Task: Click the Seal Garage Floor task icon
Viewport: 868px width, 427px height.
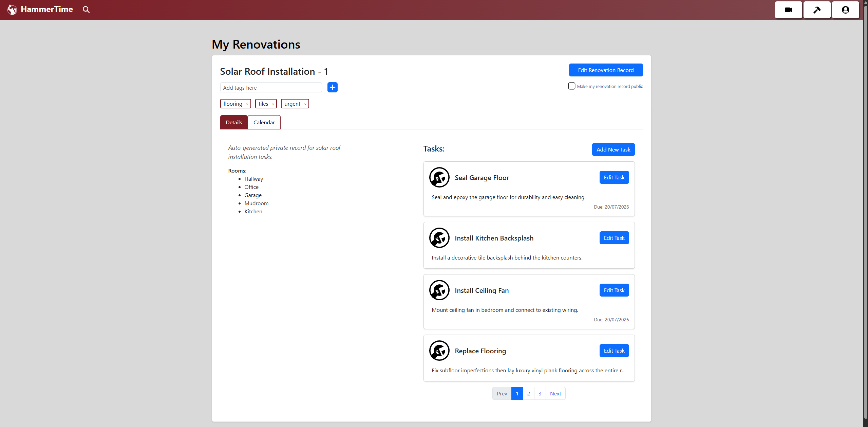Action: [439, 177]
